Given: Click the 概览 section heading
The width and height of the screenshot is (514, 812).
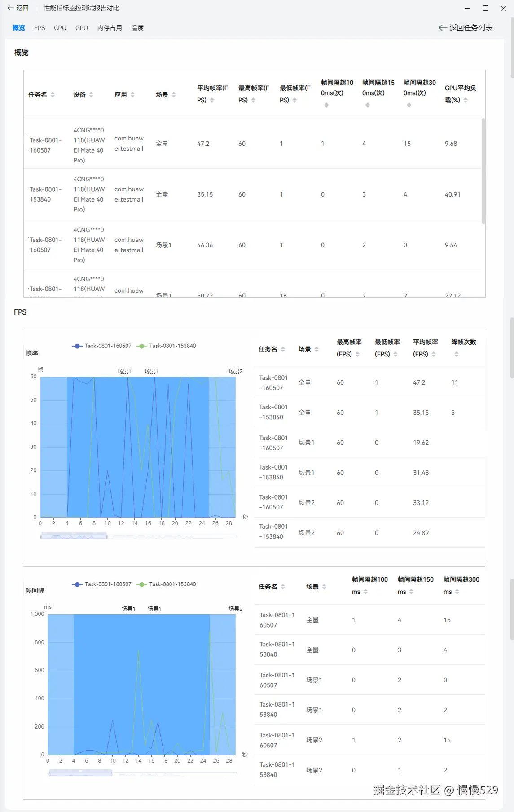Looking at the screenshot, I should coord(21,53).
